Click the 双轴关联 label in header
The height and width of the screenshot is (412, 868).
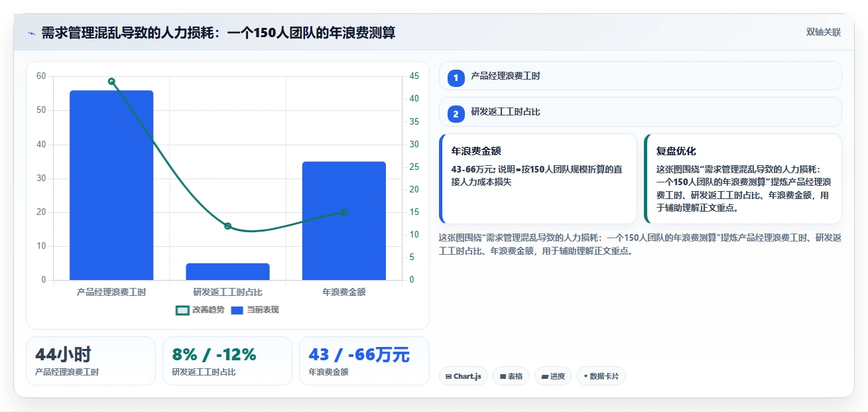tap(824, 33)
